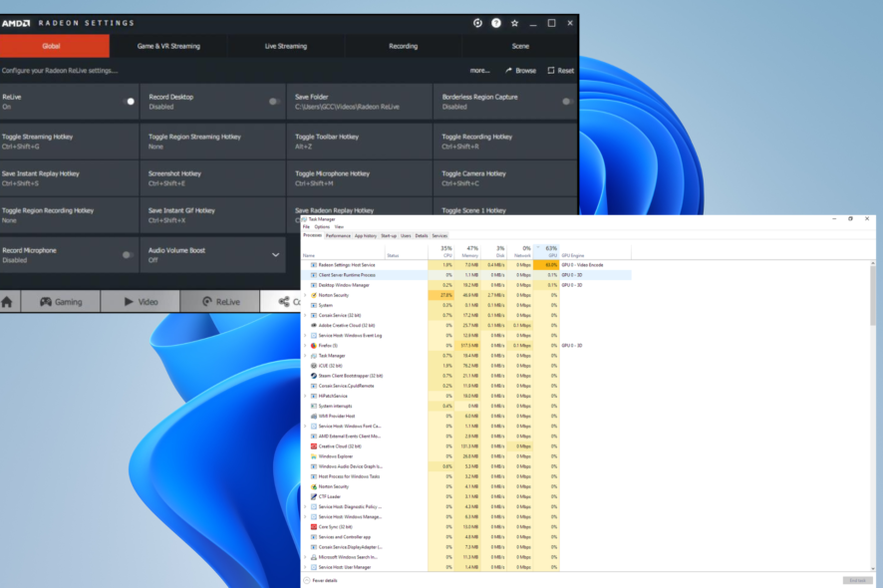Enable the Record Desktop toggle
This screenshot has height=588, width=883.
pyautogui.click(x=275, y=102)
